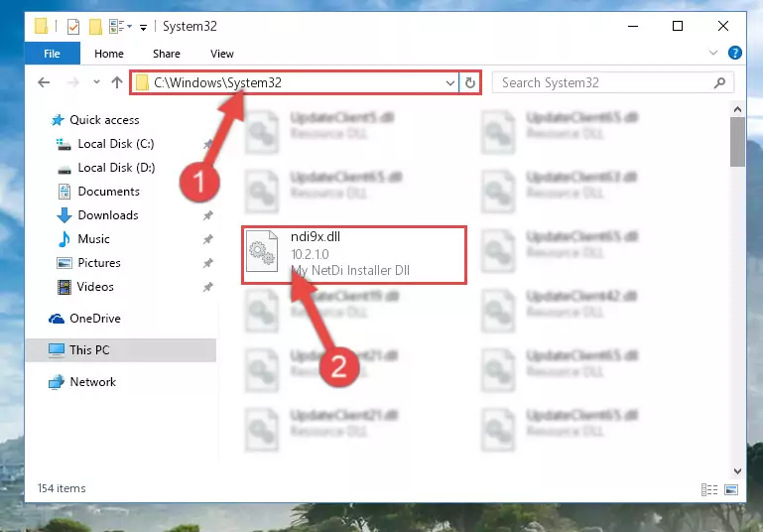
Task: Refresh the System32 folder
Action: [470, 82]
